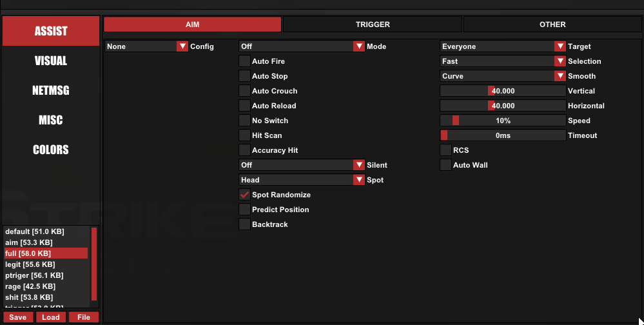Switch to the TRIGGER tab
This screenshot has width=644, height=325.
[373, 25]
